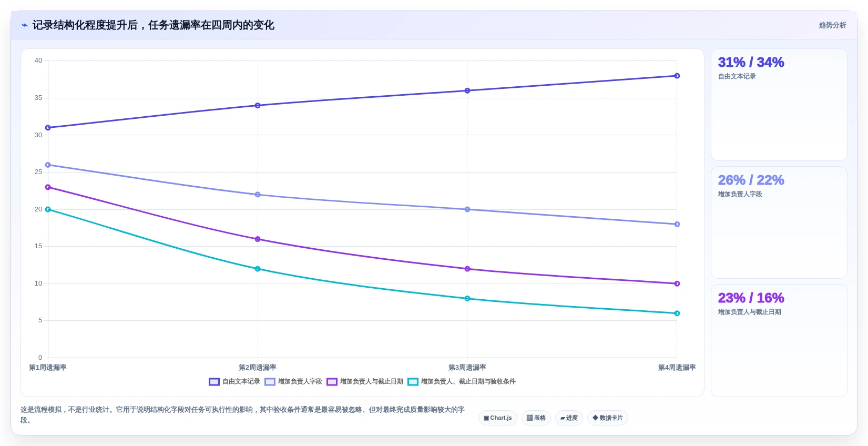
Task: Select the cyan 验收条件 series week 4 point
Action: tap(677, 313)
